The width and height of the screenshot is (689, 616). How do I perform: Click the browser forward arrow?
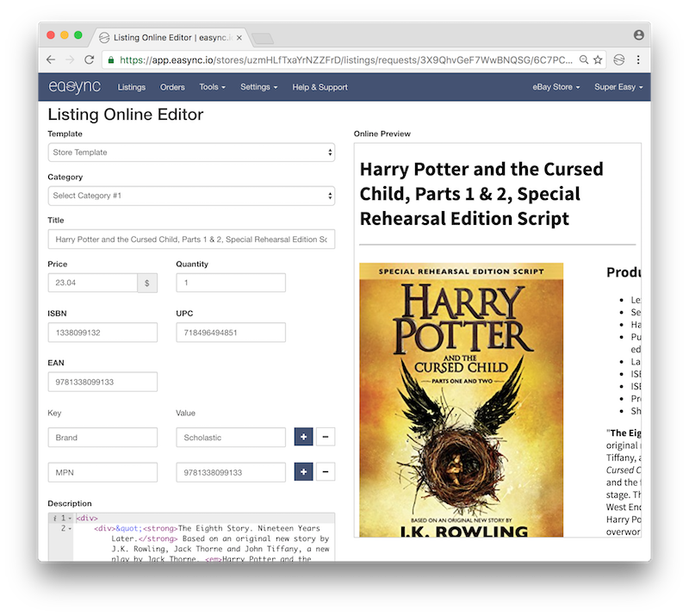(70, 59)
